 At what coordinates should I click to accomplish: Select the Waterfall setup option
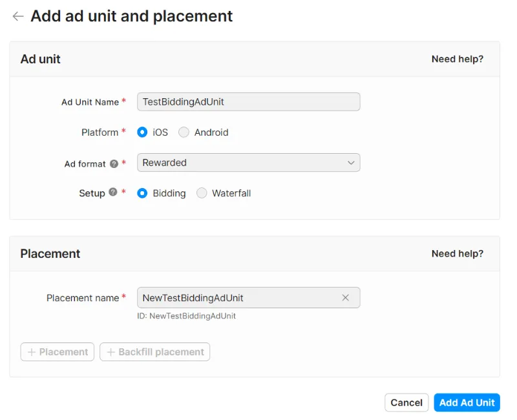click(x=201, y=193)
